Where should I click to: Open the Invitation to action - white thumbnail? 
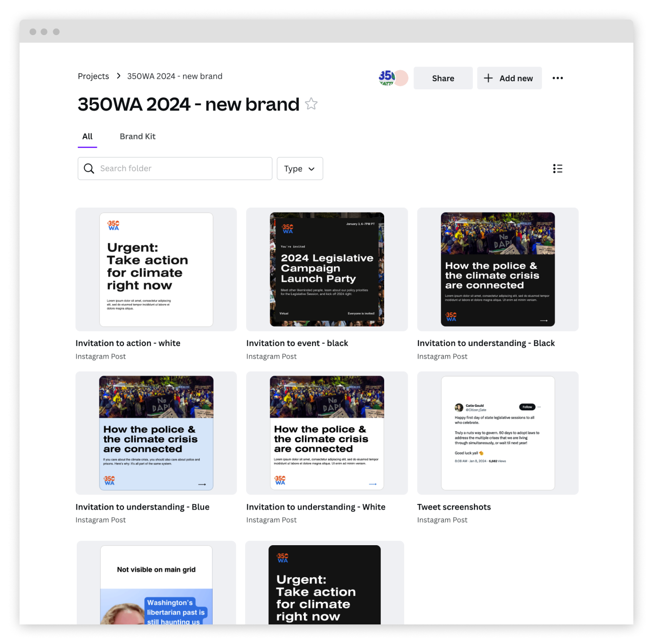coord(156,269)
